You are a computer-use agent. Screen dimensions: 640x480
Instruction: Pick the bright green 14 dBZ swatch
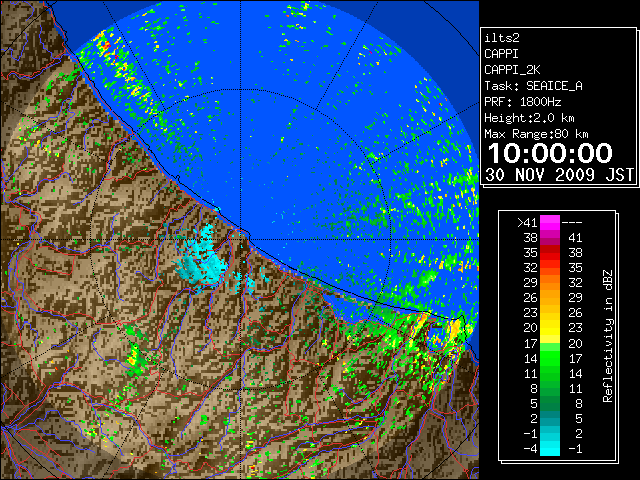click(x=550, y=358)
